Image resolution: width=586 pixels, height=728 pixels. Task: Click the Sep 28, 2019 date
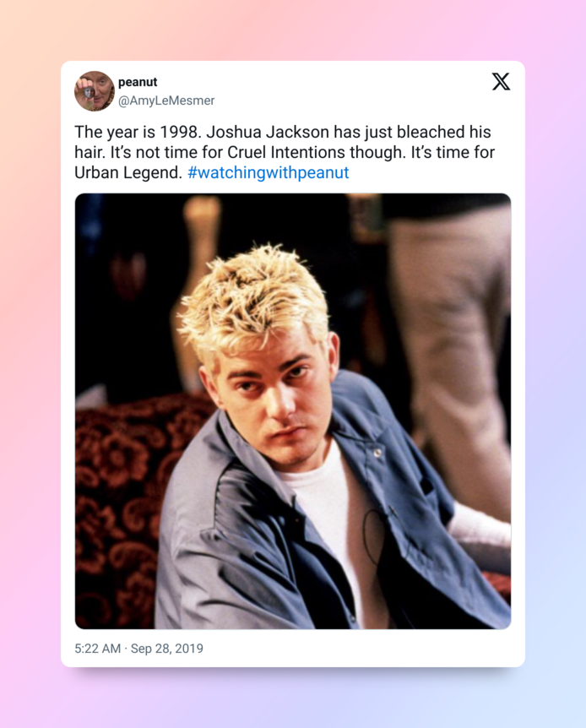[166, 648]
